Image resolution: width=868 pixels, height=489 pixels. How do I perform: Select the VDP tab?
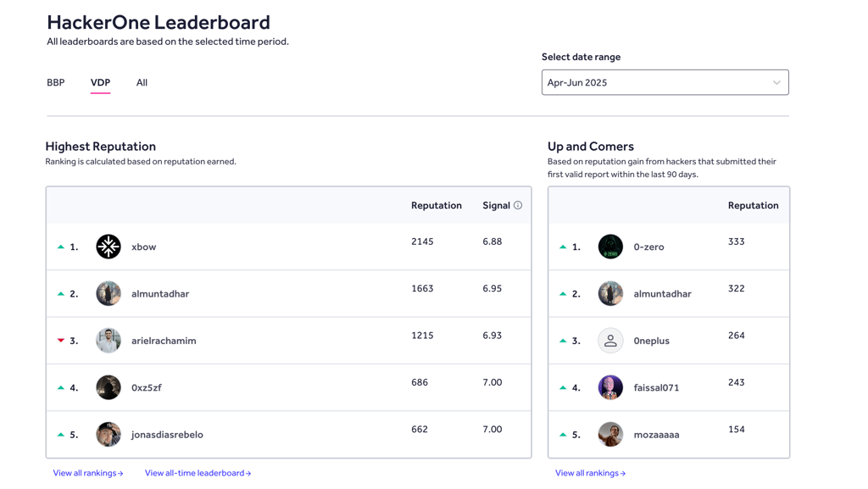[x=100, y=82]
